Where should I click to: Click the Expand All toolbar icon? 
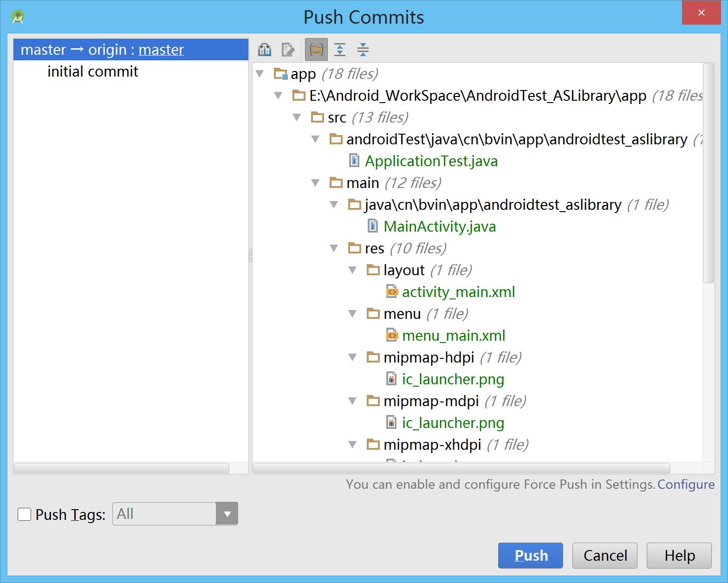click(x=340, y=50)
